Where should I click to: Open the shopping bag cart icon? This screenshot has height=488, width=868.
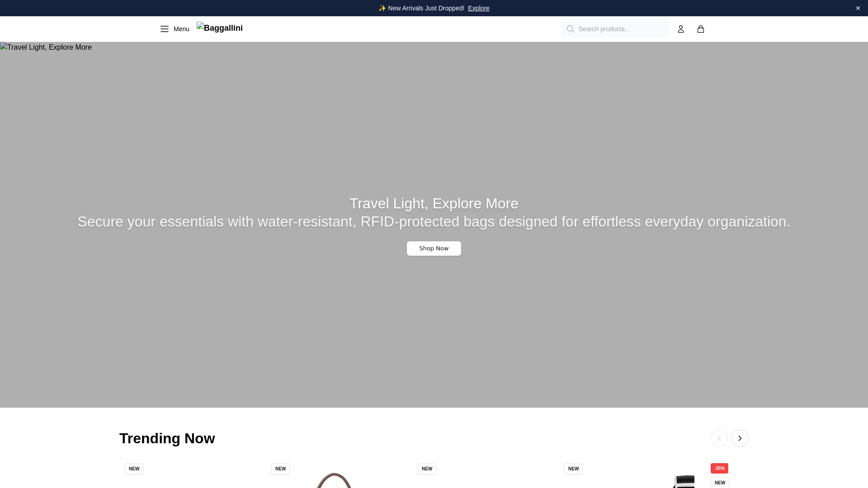[x=700, y=29]
